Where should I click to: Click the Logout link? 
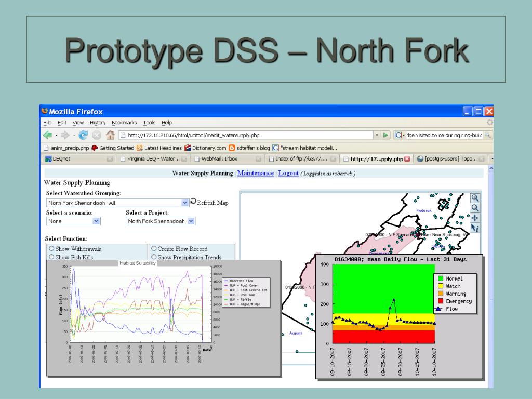(288, 173)
